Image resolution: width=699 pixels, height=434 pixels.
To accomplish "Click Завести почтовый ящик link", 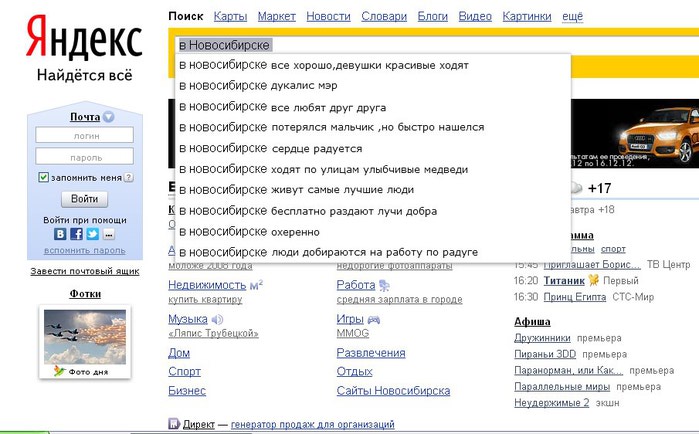I will coord(85,271).
